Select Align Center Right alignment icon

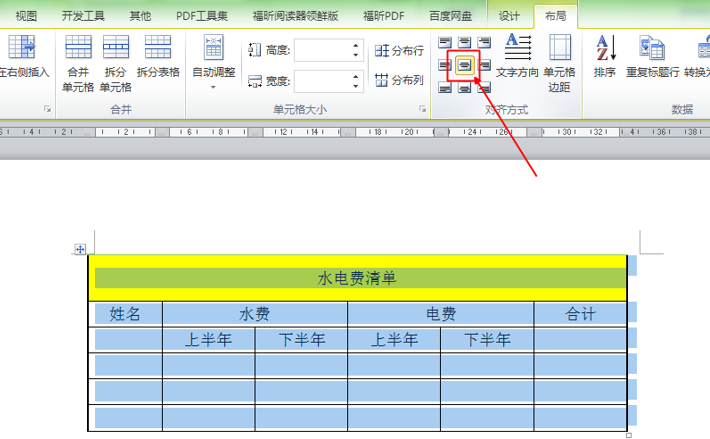click(x=484, y=65)
